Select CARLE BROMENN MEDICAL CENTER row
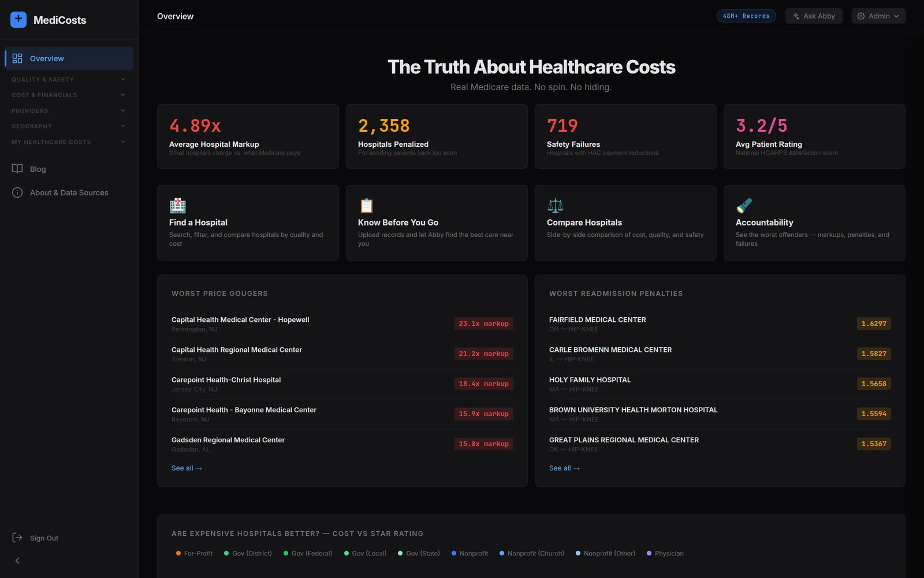Screen dimensions: 924x578 [720, 354]
